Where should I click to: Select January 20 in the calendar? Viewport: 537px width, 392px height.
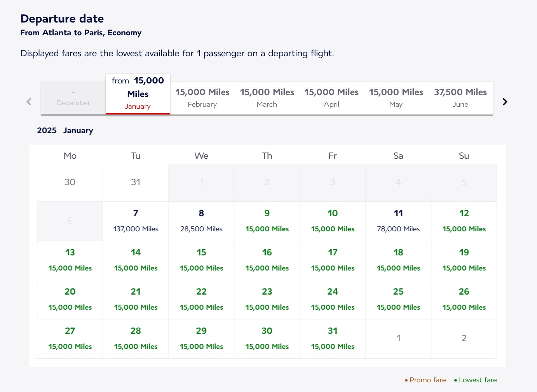click(70, 299)
